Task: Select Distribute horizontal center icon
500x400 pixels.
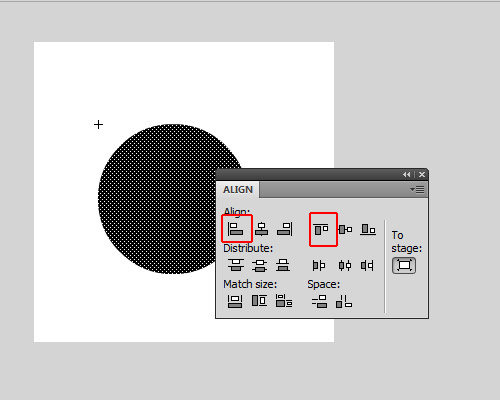Action: 345,266
